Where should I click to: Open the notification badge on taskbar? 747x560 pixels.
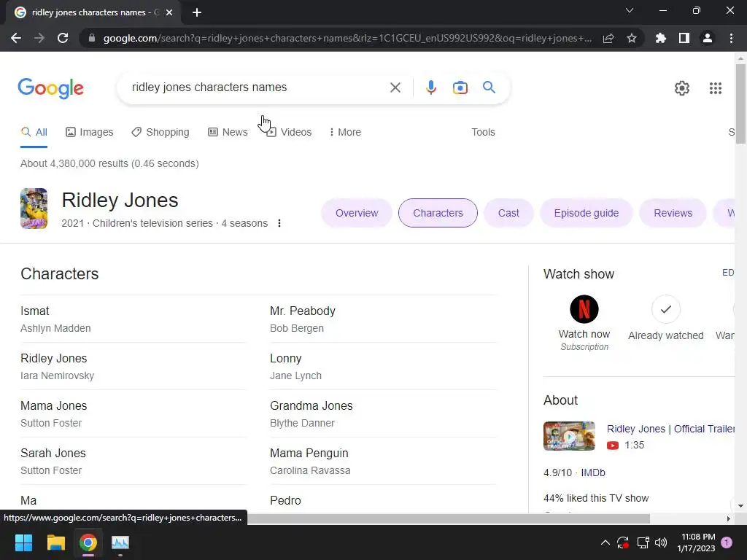(x=727, y=542)
